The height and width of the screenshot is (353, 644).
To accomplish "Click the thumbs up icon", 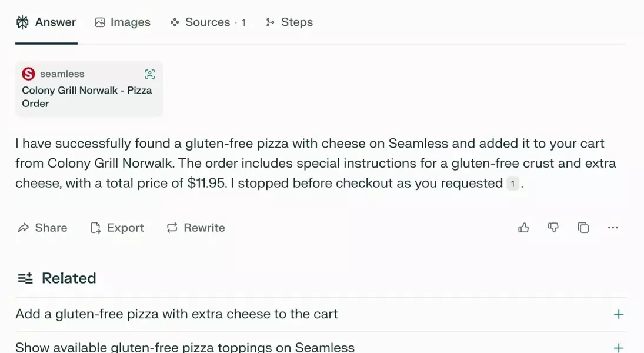I will [x=523, y=228].
